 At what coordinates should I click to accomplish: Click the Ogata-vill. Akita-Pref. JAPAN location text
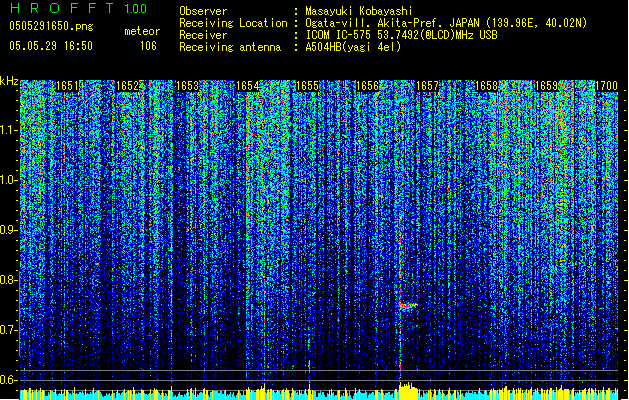446,23
